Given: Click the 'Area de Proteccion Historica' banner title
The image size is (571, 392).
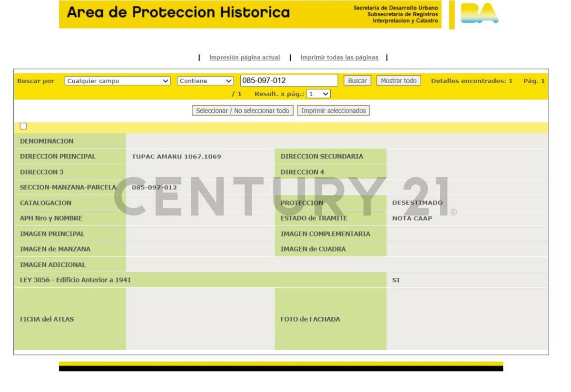Looking at the screenshot, I should pos(178,13).
